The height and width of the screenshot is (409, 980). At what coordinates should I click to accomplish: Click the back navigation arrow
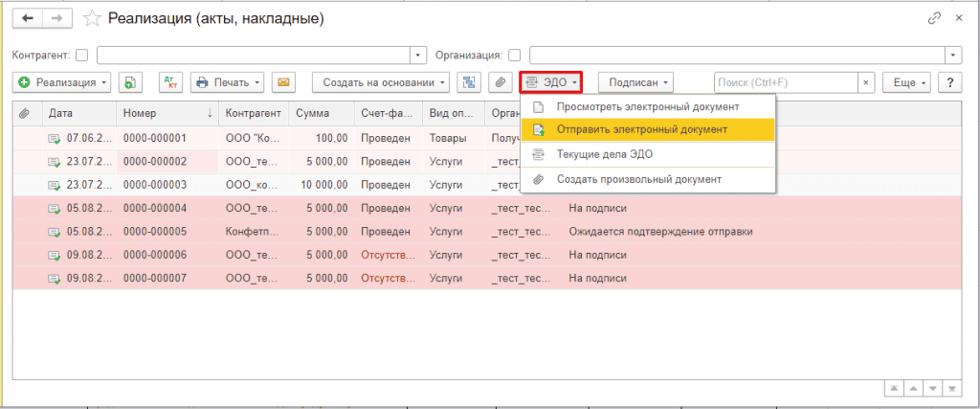click(27, 18)
